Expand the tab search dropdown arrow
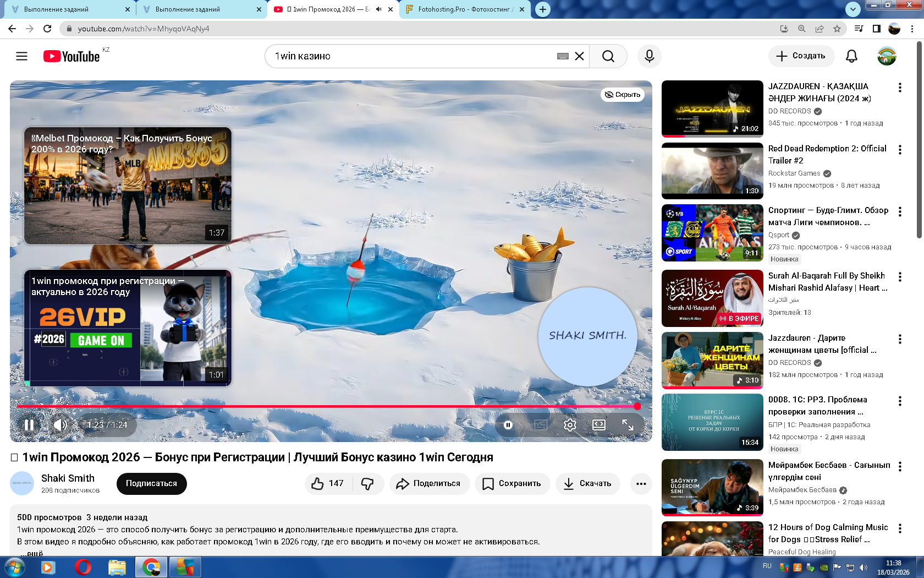924x578 pixels. point(853,9)
